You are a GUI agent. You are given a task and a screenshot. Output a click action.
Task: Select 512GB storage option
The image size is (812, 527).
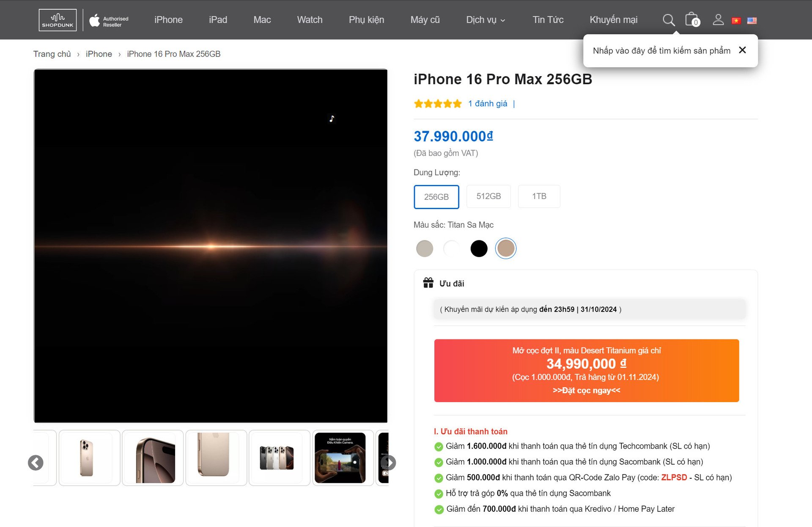click(x=489, y=196)
